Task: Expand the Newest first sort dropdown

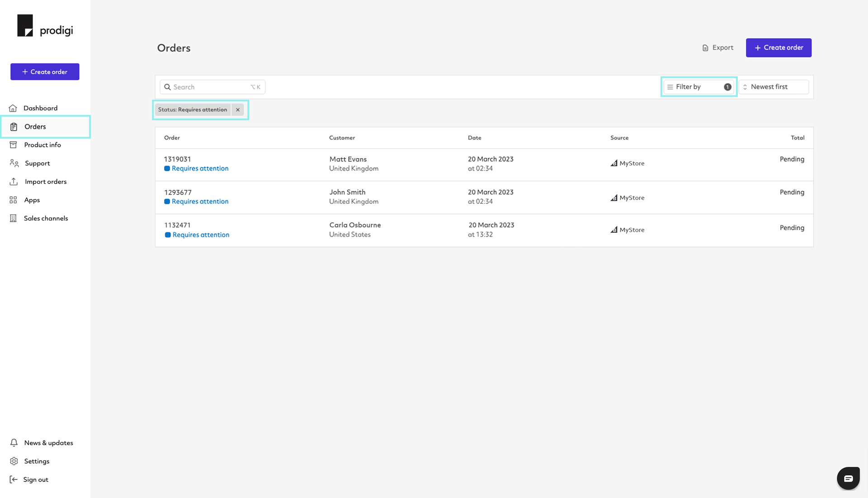Action: tap(774, 87)
